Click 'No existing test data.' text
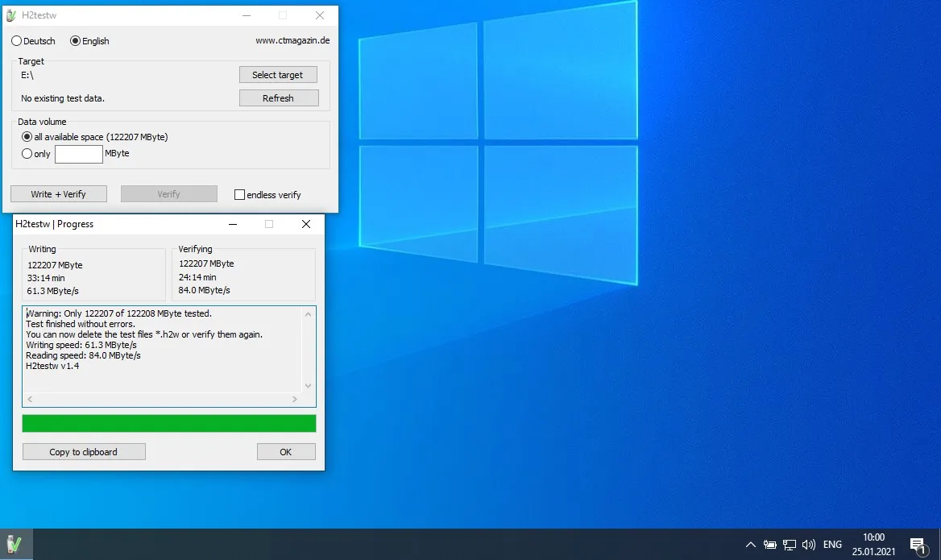This screenshot has width=941, height=560. pos(62,98)
